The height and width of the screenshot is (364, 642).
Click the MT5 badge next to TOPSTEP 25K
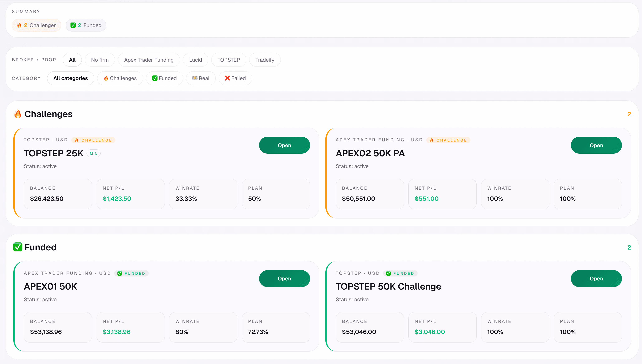[x=93, y=153]
